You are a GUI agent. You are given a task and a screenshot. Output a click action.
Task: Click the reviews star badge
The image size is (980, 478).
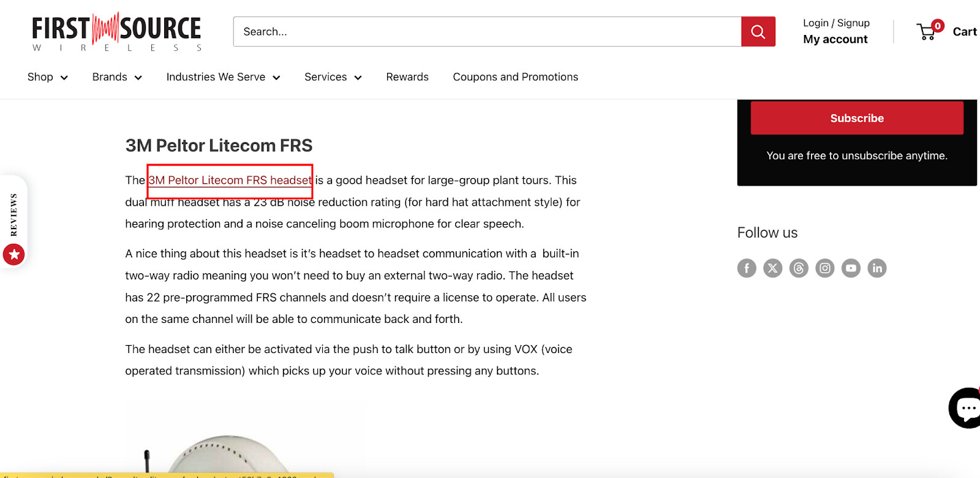click(x=13, y=254)
